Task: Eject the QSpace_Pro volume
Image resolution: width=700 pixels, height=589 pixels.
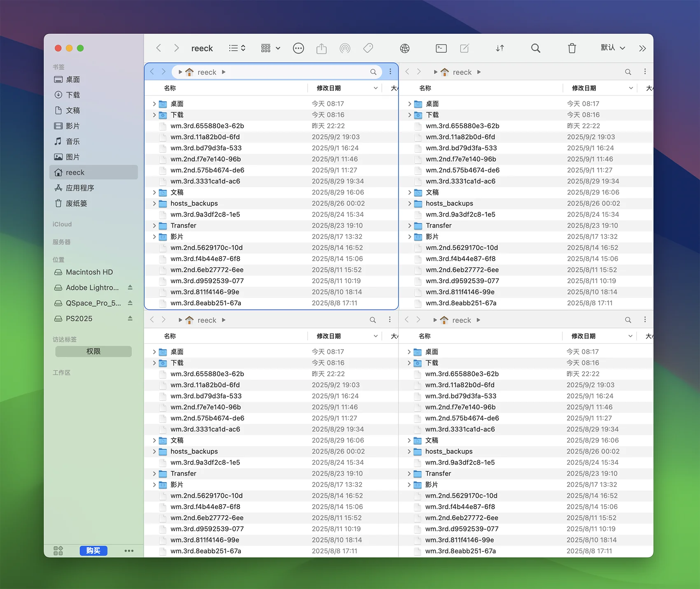Action: (x=130, y=303)
